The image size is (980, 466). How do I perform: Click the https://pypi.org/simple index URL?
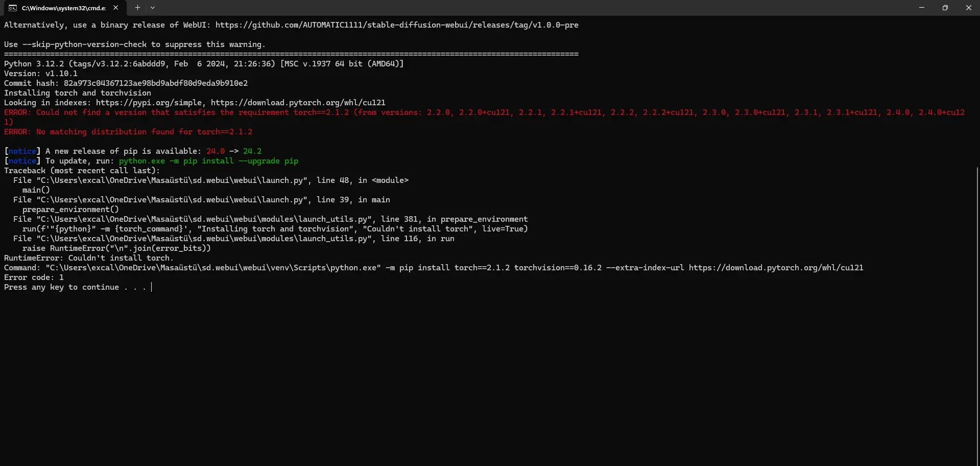[149, 103]
